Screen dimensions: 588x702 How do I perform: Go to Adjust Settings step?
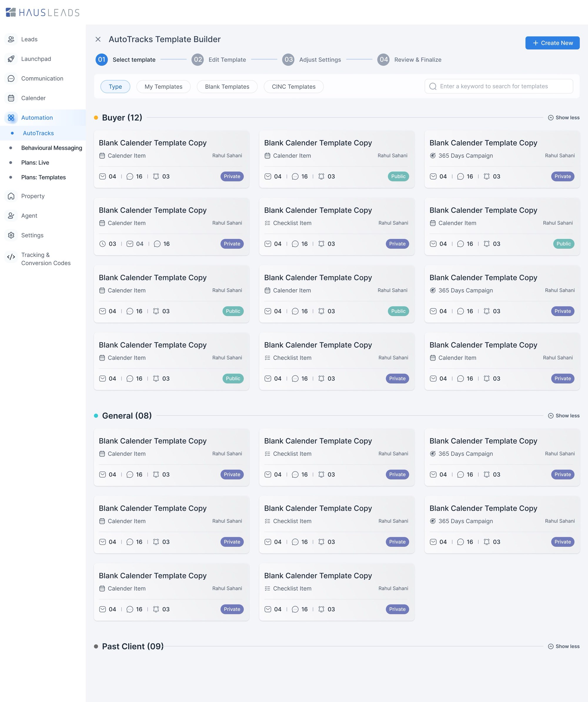(x=320, y=59)
